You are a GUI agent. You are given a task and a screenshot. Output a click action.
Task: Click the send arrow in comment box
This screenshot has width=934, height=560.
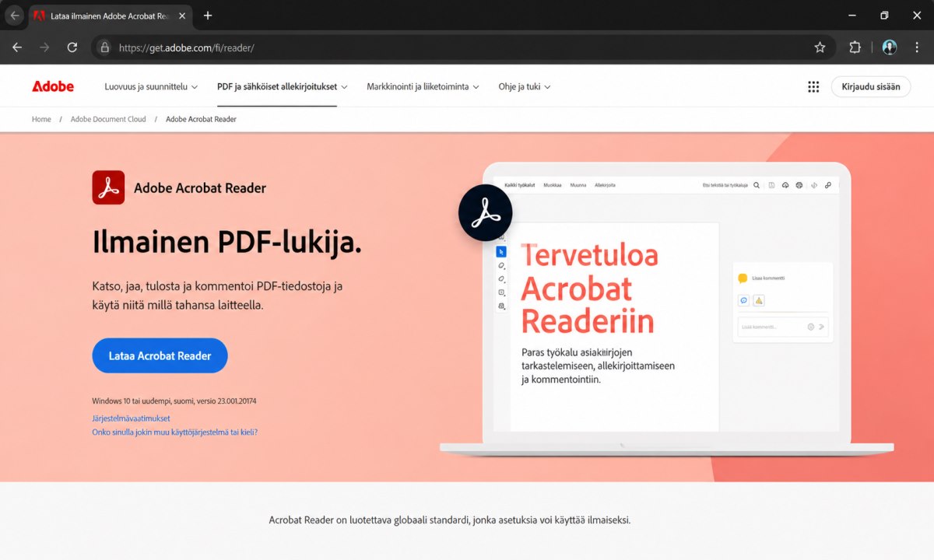tap(821, 327)
